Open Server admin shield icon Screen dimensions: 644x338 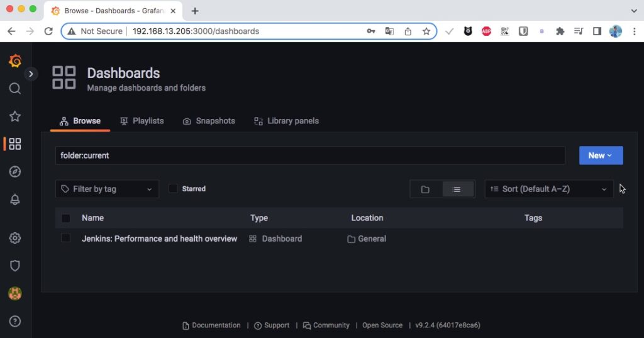pyautogui.click(x=15, y=266)
